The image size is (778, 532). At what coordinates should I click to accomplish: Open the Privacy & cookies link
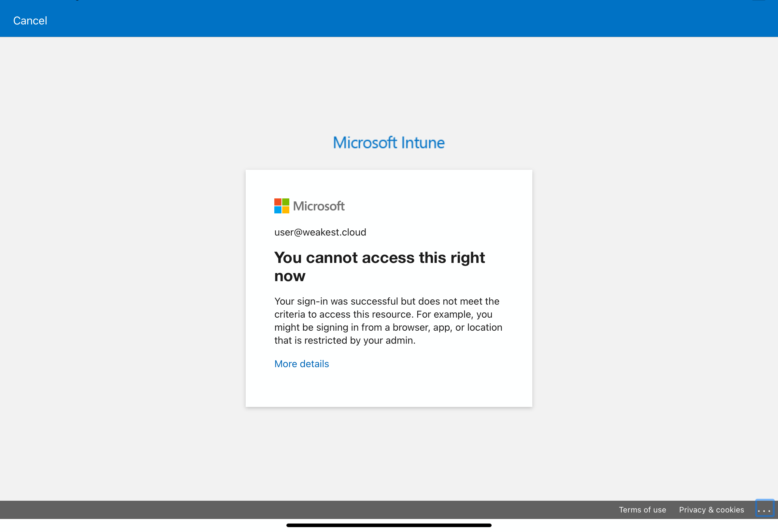point(712,510)
